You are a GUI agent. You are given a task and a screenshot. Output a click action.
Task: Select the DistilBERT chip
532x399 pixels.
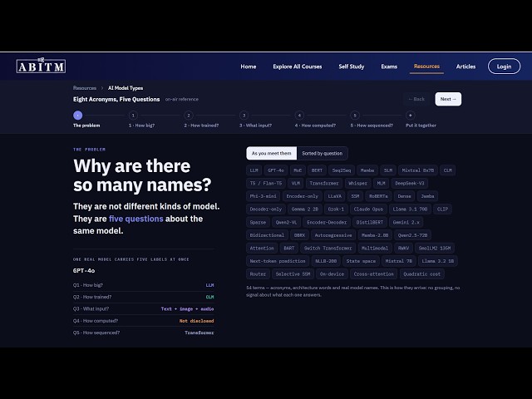[x=369, y=222]
